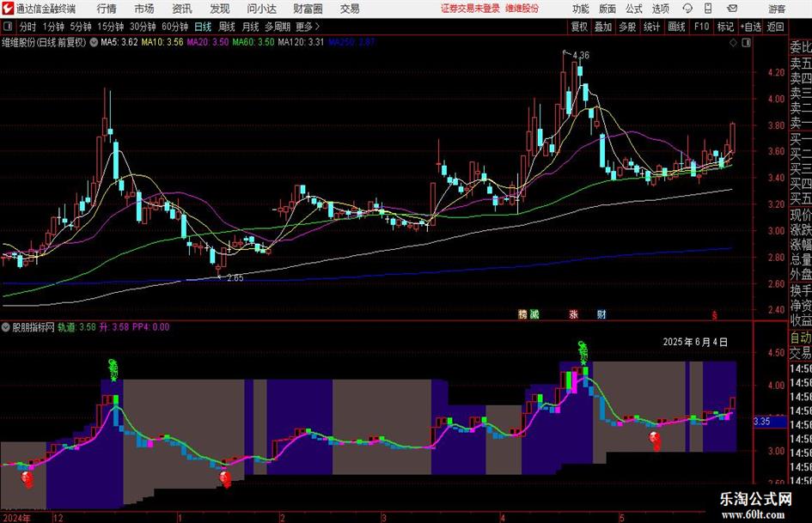This screenshot has width=812, height=523.
Task: Open the mail envelope icon
Action: [732, 9]
